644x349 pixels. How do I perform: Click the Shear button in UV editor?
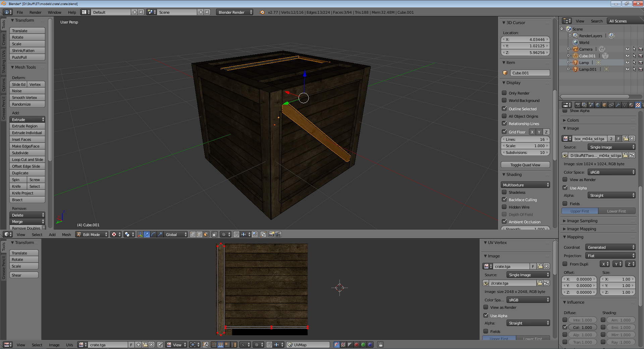(24, 275)
